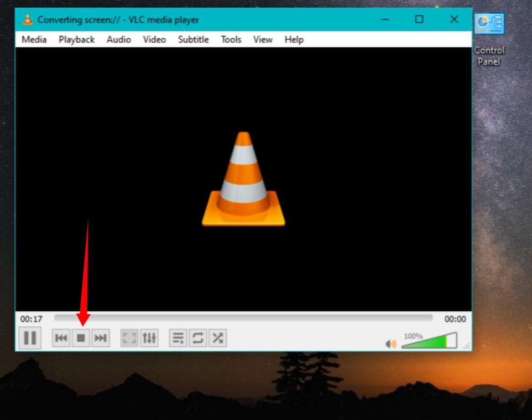Click the elapsed time label 00:17

tap(31, 319)
